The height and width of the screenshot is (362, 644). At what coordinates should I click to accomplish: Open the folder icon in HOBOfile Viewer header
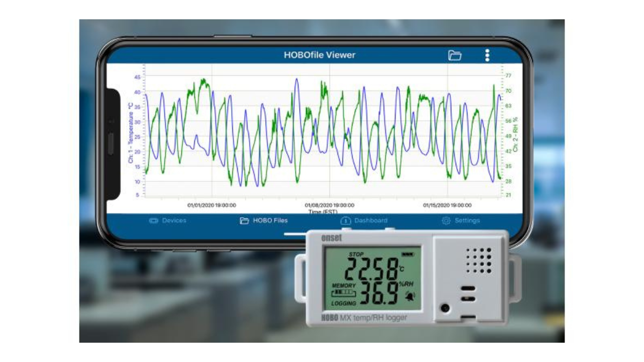455,55
